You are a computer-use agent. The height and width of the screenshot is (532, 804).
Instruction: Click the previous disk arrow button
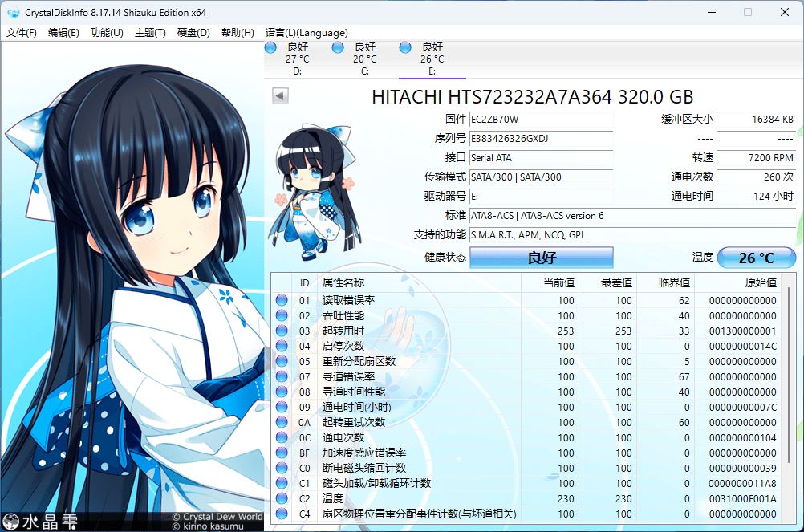(280, 96)
